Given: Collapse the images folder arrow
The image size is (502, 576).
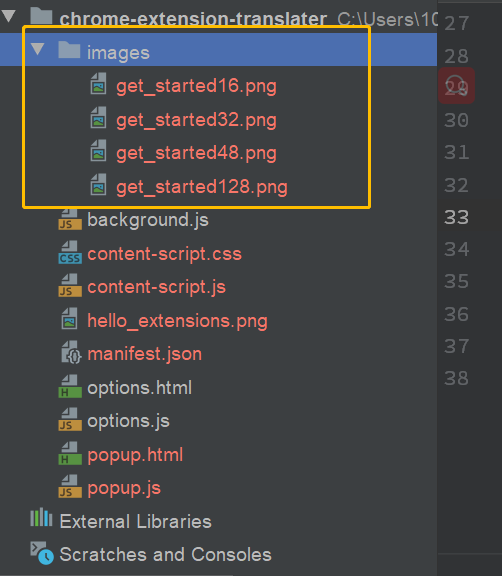Looking at the screenshot, I should tap(37, 49).
